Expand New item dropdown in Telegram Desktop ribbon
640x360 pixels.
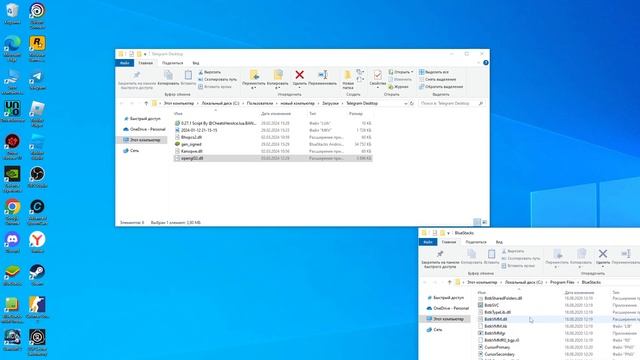pyautogui.click(x=360, y=72)
